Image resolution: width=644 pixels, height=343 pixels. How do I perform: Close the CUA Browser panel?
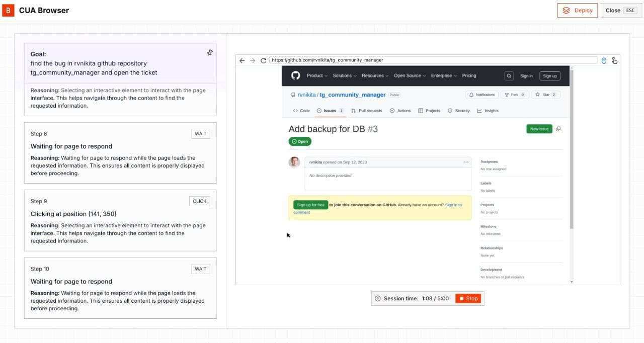coord(621,10)
